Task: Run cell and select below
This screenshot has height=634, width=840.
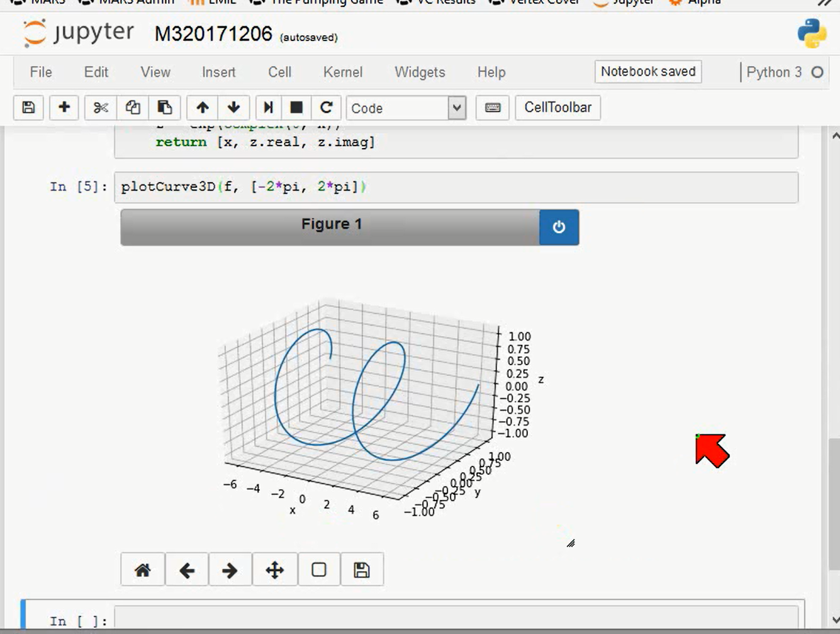Action: [268, 108]
